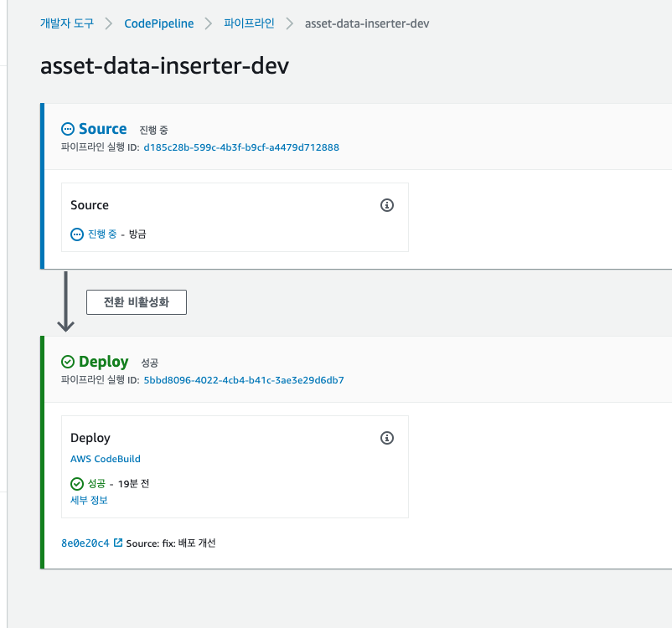This screenshot has width=672, height=628.
Task: Click the in-progress icon inside Source action card
Action: (x=77, y=234)
